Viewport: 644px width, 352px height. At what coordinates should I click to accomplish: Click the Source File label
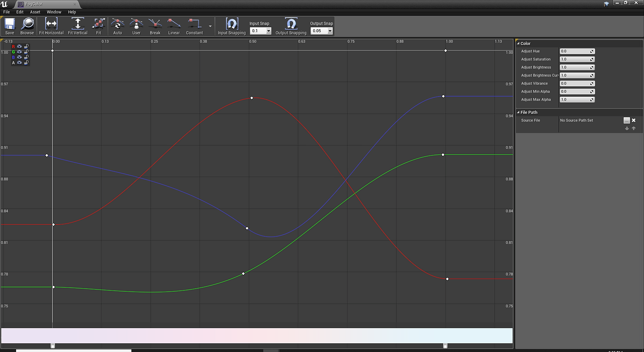tap(530, 120)
